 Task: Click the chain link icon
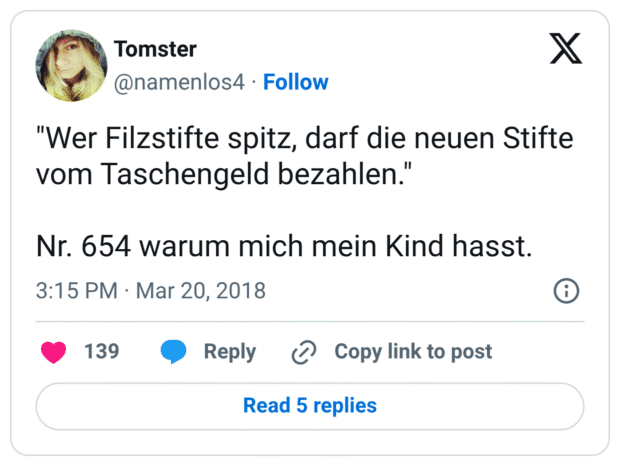303,352
